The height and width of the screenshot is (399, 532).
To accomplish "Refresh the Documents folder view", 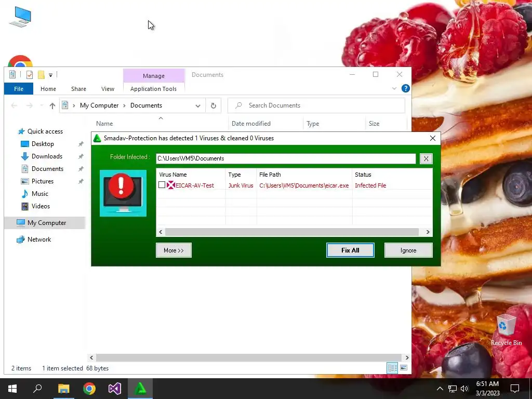I will click(214, 105).
